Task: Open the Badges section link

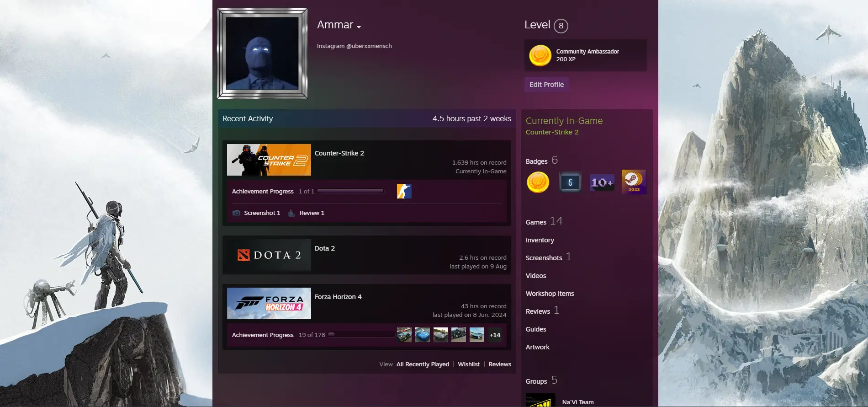Action: [x=542, y=161]
